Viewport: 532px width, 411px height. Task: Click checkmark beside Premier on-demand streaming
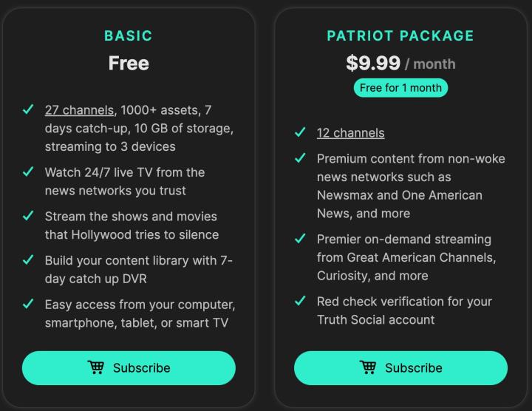tap(300, 239)
